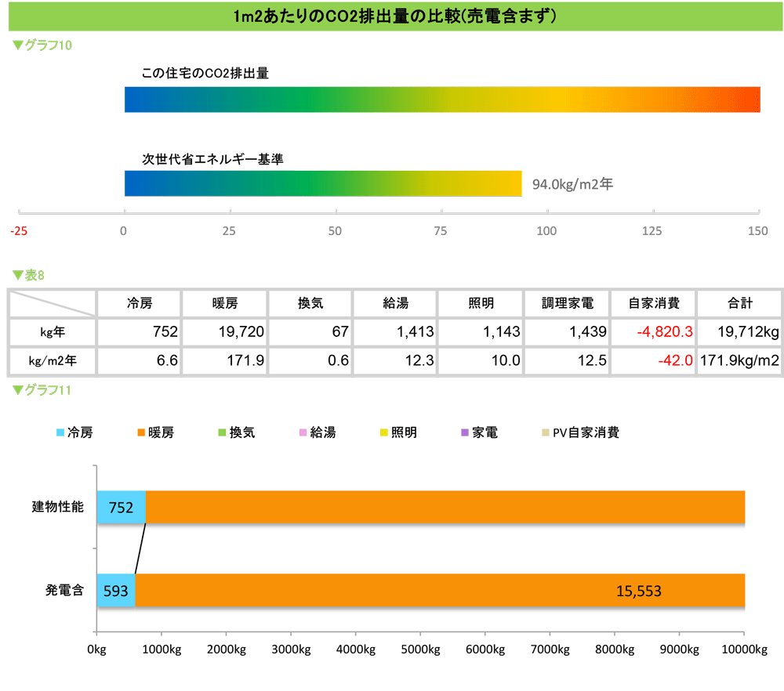
Task: Click the 建物性能 bar label
Action: pyautogui.click(x=57, y=507)
